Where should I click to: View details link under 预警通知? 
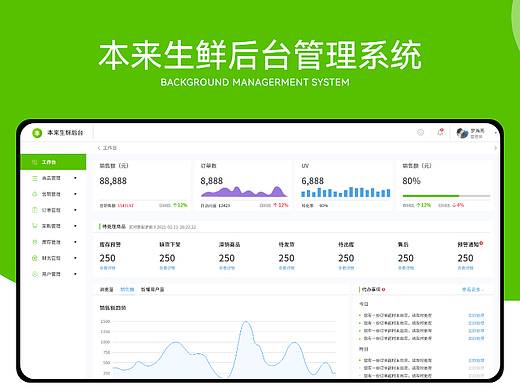[x=465, y=268]
